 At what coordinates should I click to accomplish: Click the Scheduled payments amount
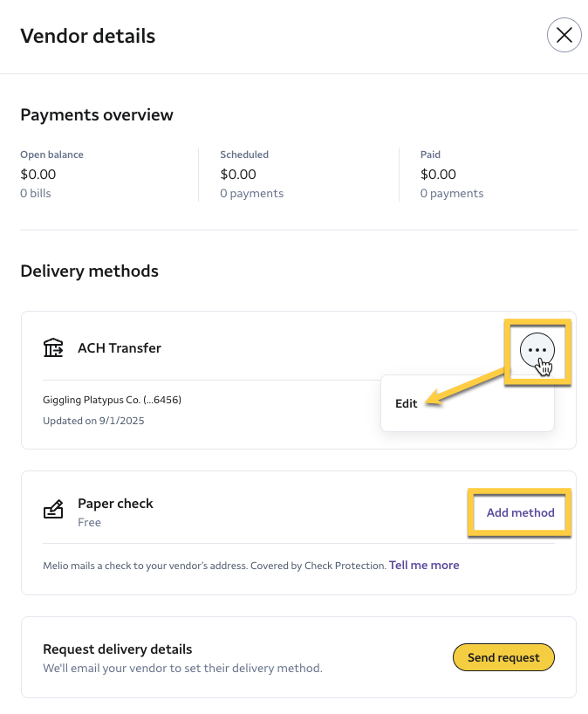[x=238, y=175]
